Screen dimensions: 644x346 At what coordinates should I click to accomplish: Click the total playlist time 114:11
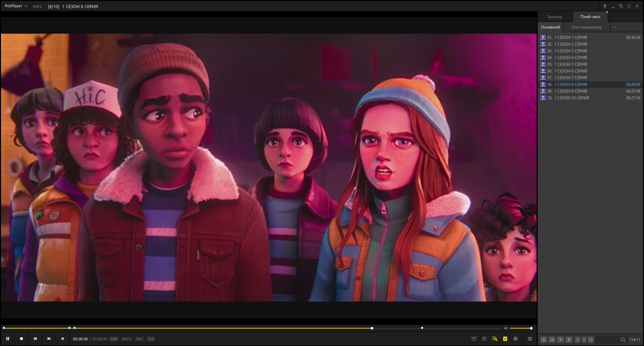pos(635,340)
